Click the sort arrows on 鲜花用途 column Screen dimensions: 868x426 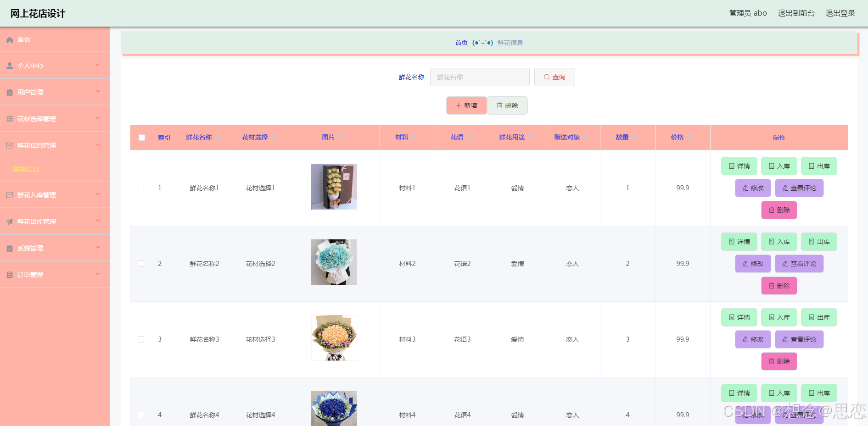[x=531, y=138]
